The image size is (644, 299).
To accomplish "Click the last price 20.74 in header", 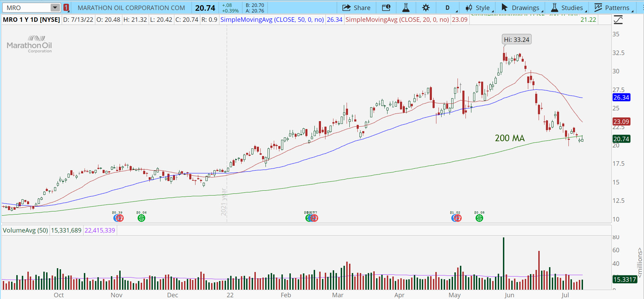I will point(205,8).
